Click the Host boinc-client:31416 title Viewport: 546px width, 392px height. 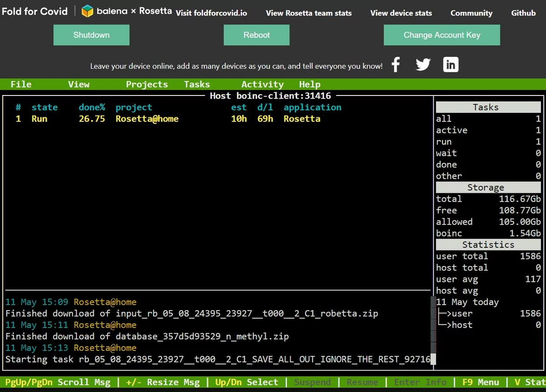click(x=270, y=96)
